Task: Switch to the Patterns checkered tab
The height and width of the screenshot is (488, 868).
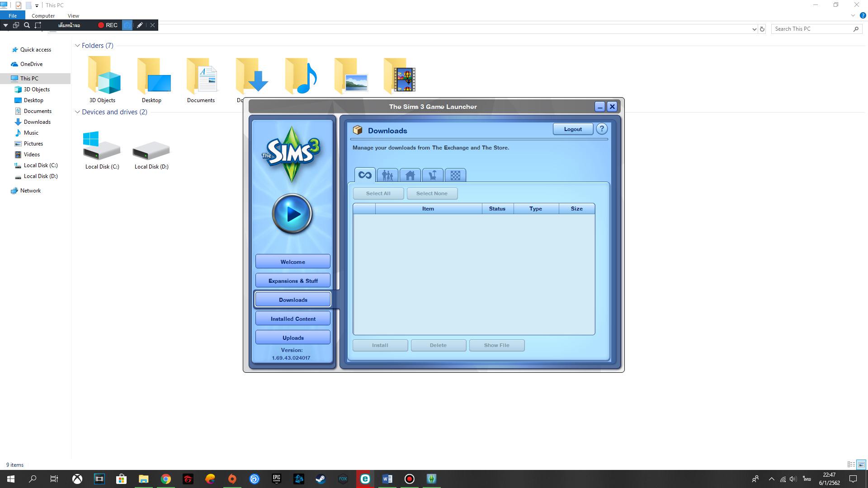Action: click(x=455, y=175)
